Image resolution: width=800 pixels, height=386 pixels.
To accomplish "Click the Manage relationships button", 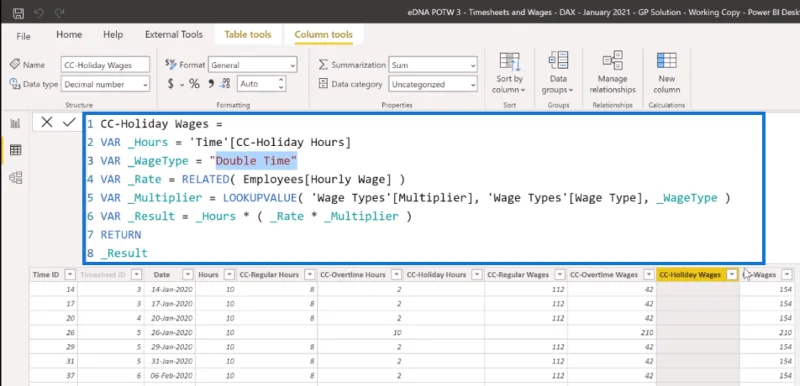I will [x=613, y=73].
